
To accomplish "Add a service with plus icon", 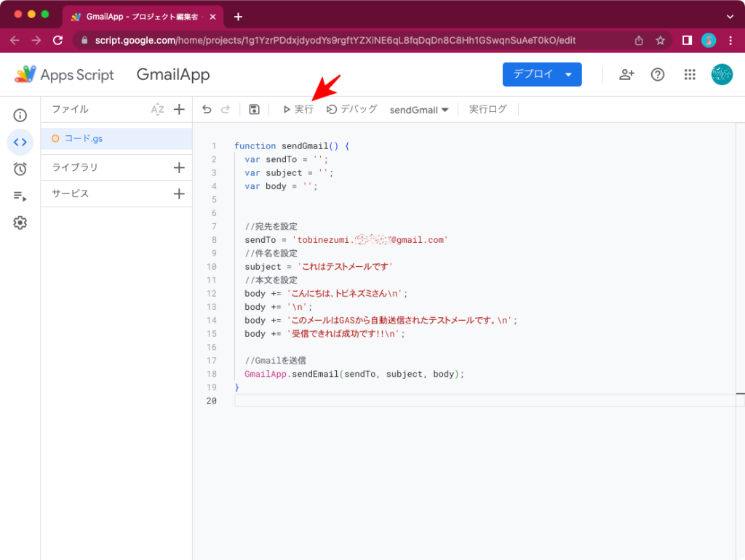I will coord(179,193).
